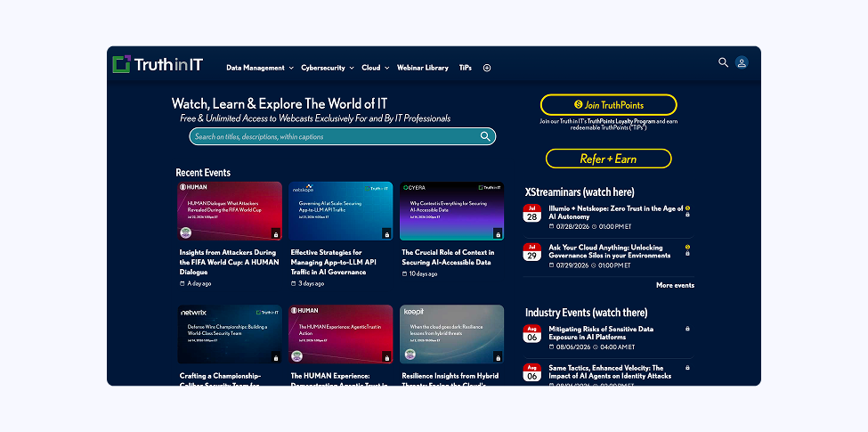868x432 pixels.
Task: Open Mitigating Risks of Sensitive Data Exposure event
Action: click(x=601, y=333)
